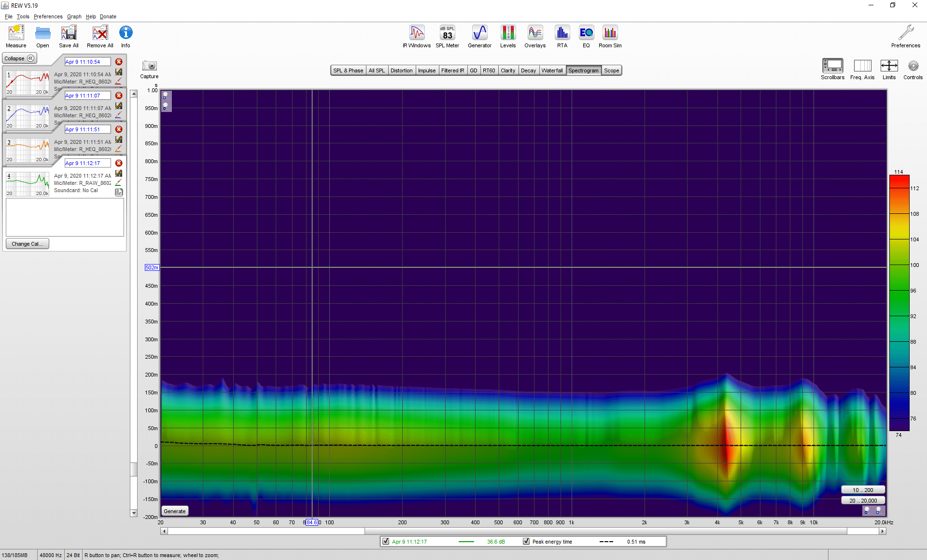
Task: Launch the signal Generator
Action: tap(479, 37)
